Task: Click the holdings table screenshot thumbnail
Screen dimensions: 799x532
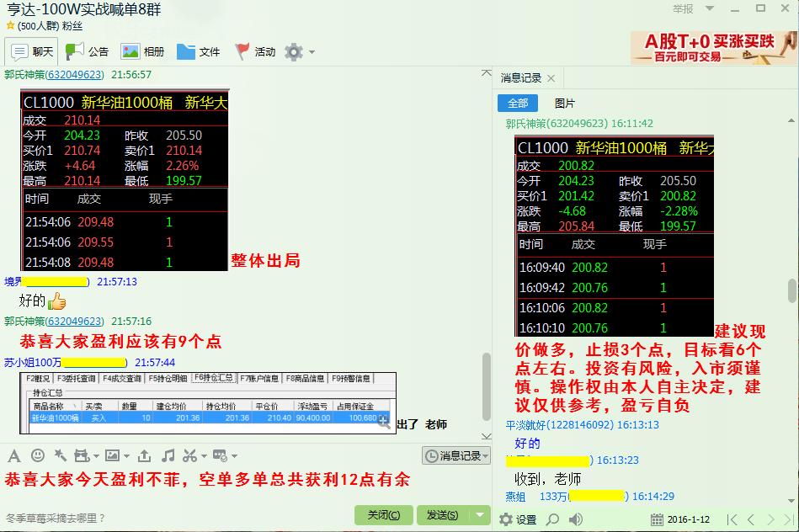Action: click(208, 403)
